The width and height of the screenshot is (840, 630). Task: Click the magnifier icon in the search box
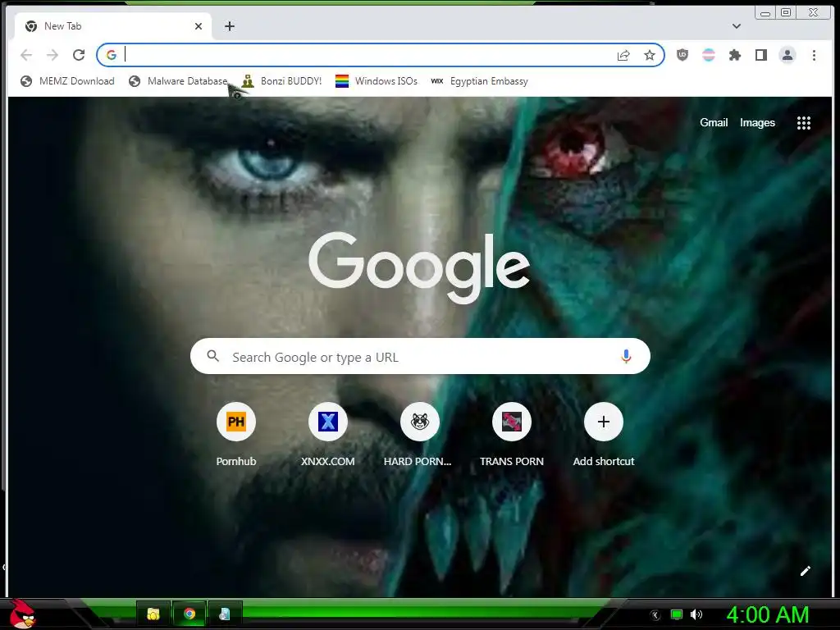pyautogui.click(x=212, y=356)
